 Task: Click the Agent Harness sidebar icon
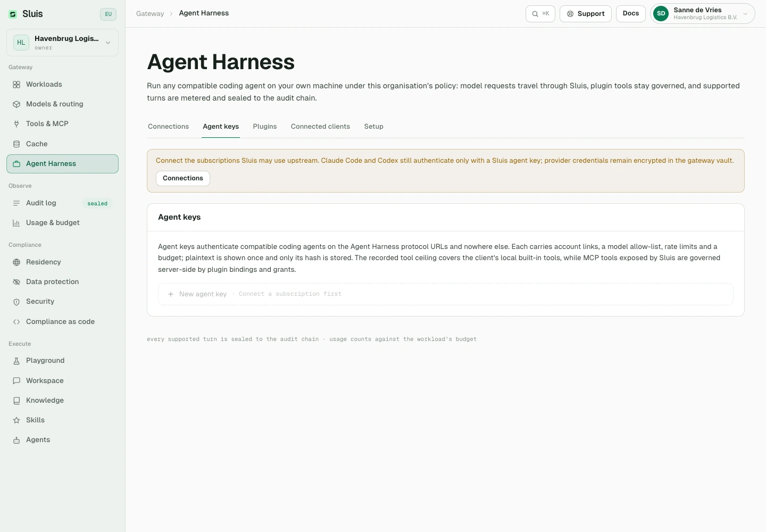(x=16, y=164)
